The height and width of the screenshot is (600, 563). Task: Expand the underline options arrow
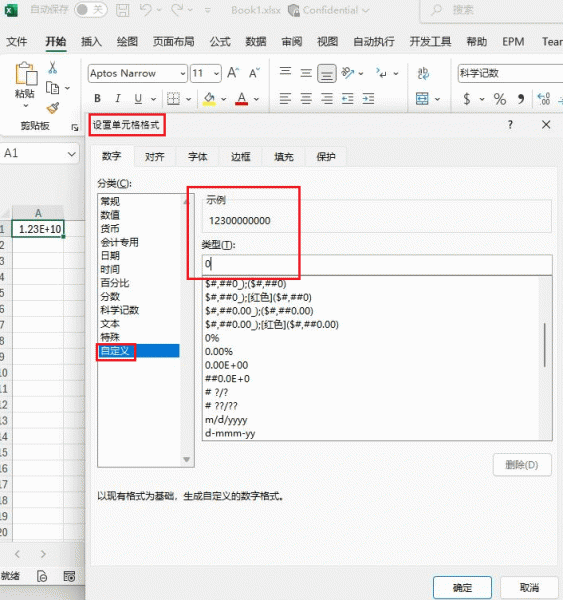(x=153, y=99)
